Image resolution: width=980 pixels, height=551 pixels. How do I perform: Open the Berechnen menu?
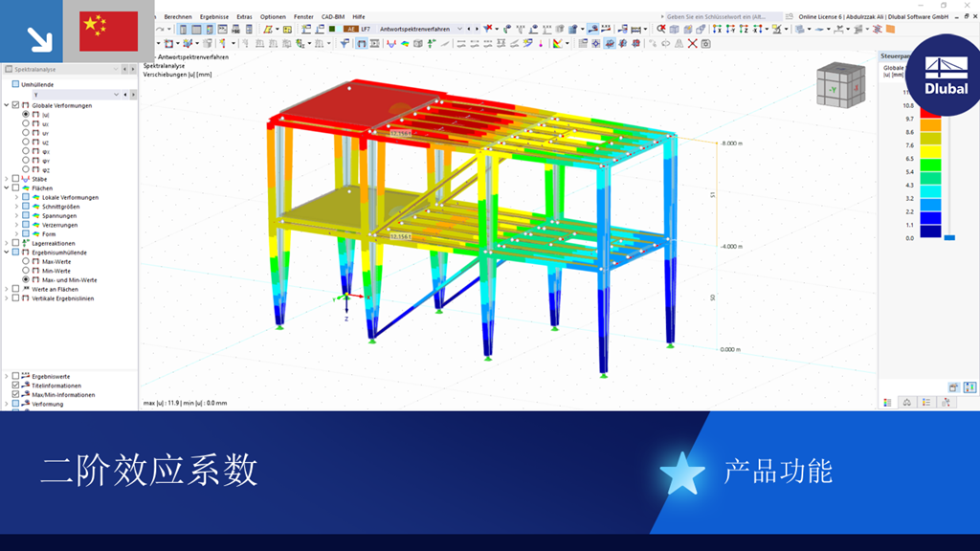tap(177, 17)
